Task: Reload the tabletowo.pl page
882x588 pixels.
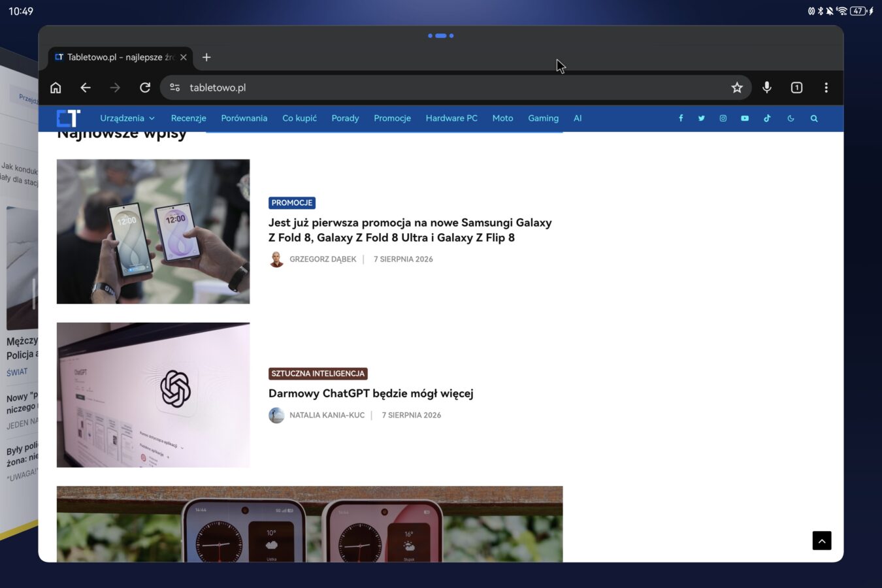Action: click(x=145, y=88)
